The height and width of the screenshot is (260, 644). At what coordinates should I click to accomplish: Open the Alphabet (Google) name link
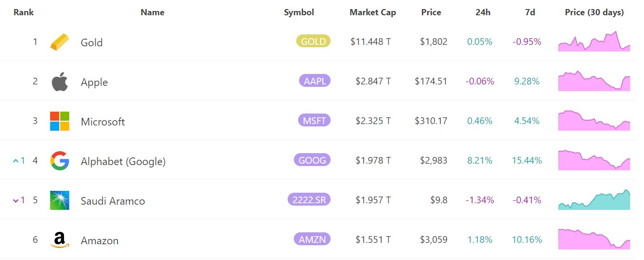[123, 161]
